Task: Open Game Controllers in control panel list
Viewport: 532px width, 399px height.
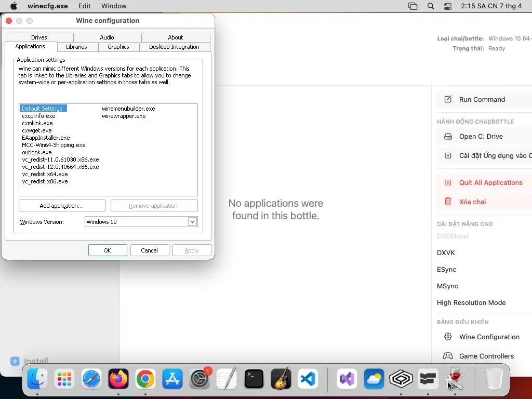Action: click(486, 356)
